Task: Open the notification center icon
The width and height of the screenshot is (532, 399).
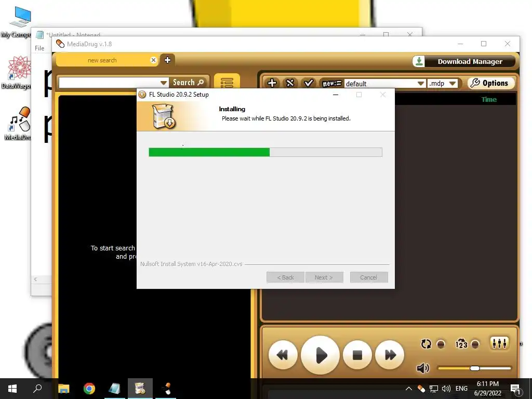Action: click(515, 389)
